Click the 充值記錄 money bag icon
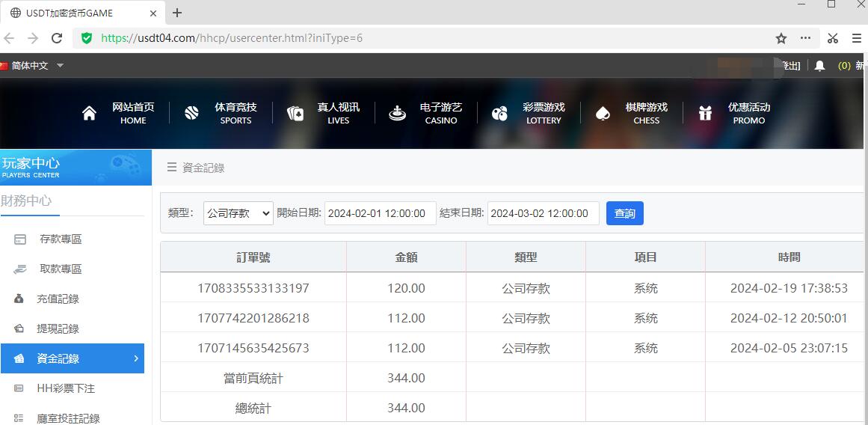The height and width of the screenshot is (425, 868). tap(19, 299)
